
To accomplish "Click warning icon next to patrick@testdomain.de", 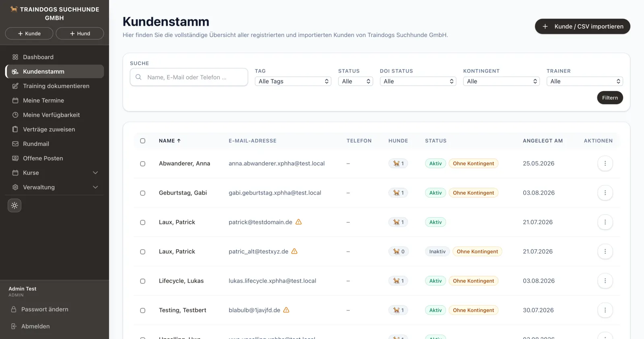I will pos(299,222).
